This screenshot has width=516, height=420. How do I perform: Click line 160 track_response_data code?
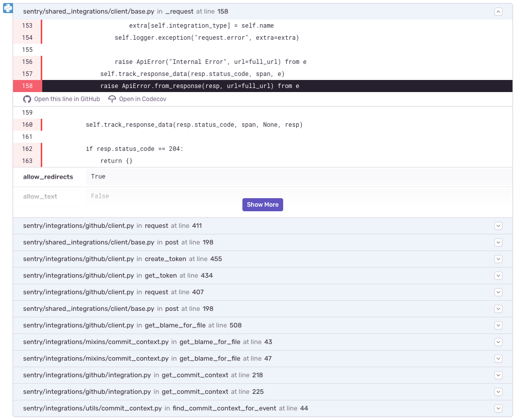(194, 125)
